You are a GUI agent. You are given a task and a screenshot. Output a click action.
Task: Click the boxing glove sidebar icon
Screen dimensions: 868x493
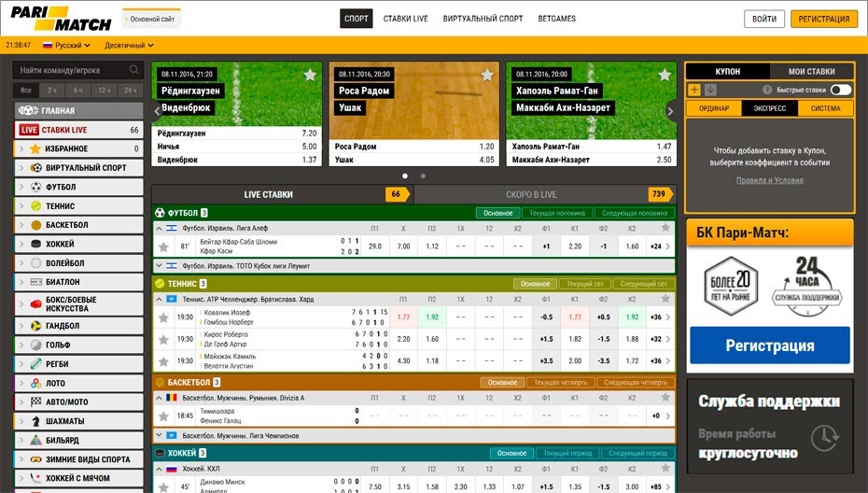[36, 303]
